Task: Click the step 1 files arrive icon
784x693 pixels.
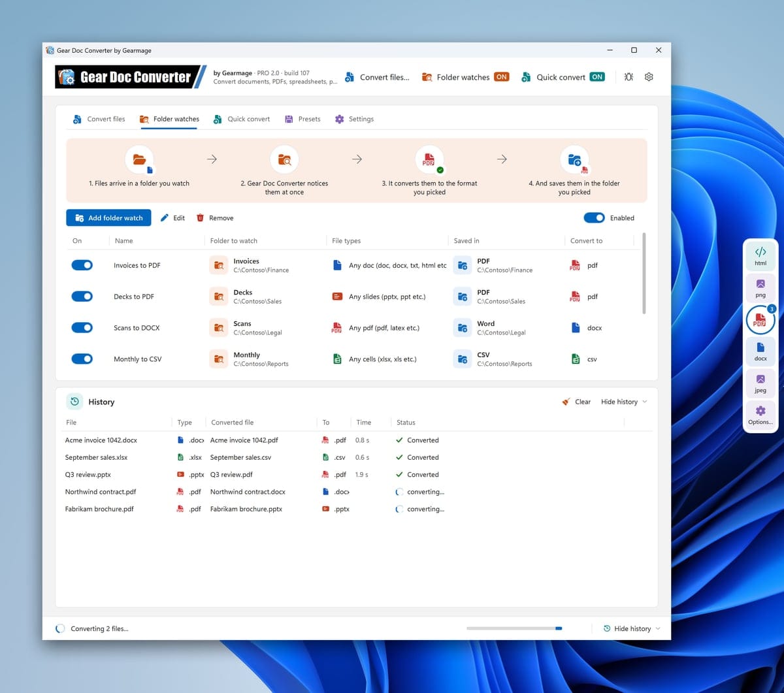Action: point(139,159)
